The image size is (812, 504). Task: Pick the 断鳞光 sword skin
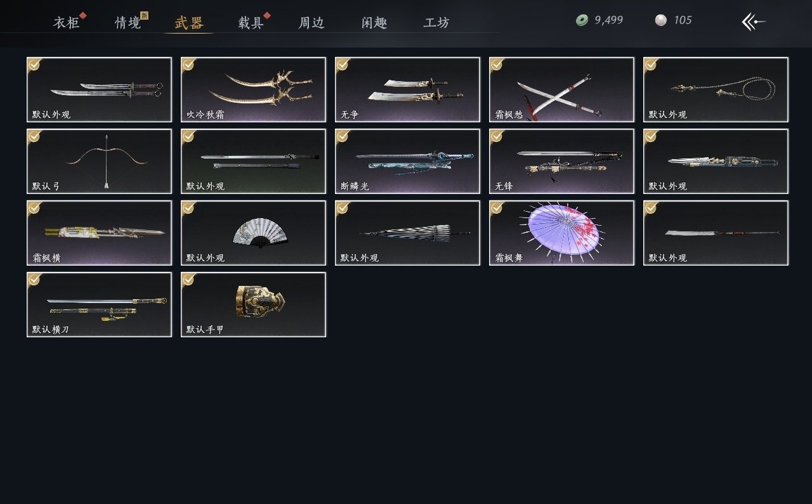point(407,161)
